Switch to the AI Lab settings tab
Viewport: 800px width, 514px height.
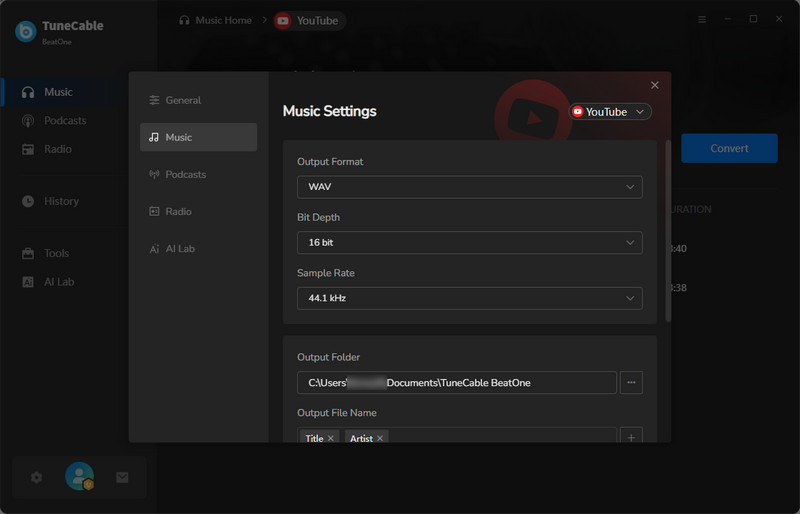tap(198, 249)
